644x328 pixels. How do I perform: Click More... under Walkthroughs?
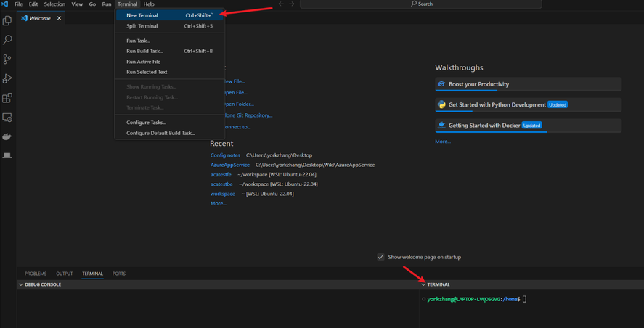click(443, 142)
